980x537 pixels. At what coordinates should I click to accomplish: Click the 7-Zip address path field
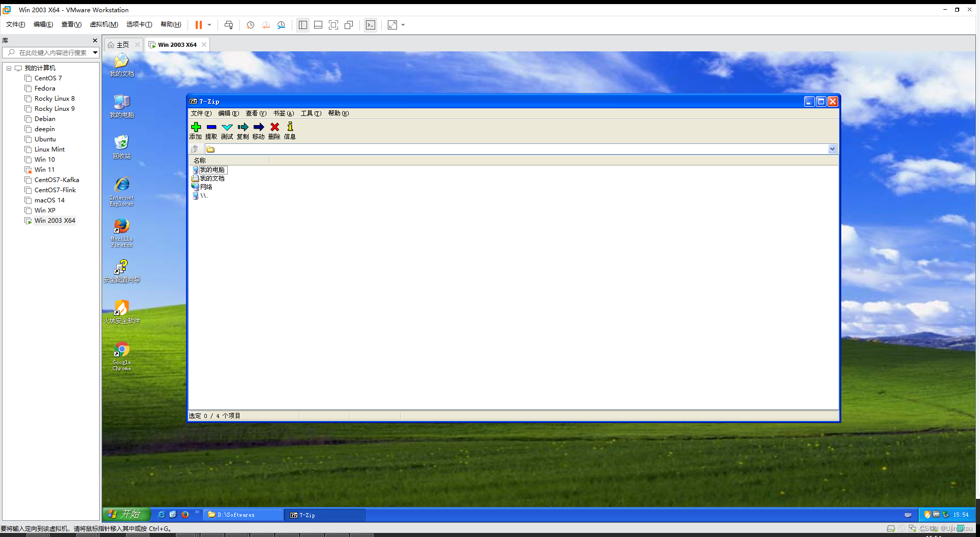516,149
